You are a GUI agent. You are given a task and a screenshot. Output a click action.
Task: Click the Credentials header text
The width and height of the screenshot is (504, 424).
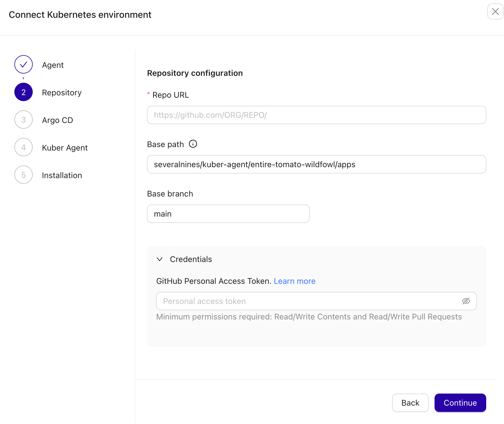pos(191,259)
